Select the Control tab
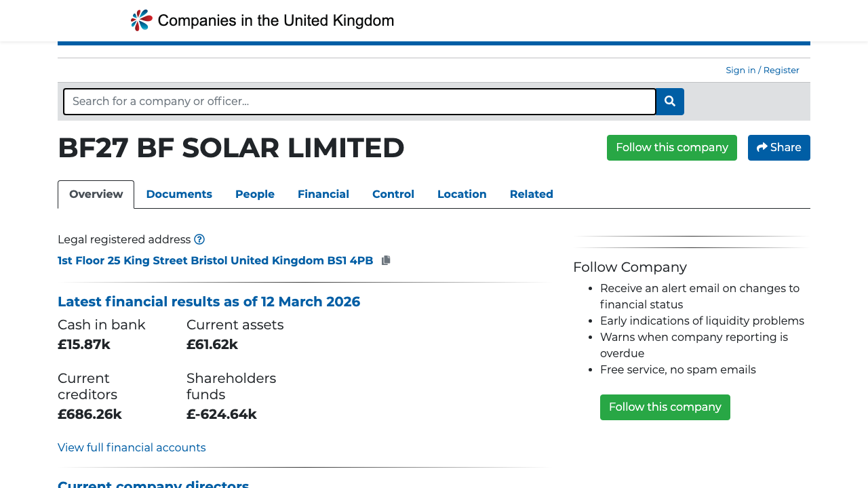This screenshot has height=488, width=868. coord(393,195)
